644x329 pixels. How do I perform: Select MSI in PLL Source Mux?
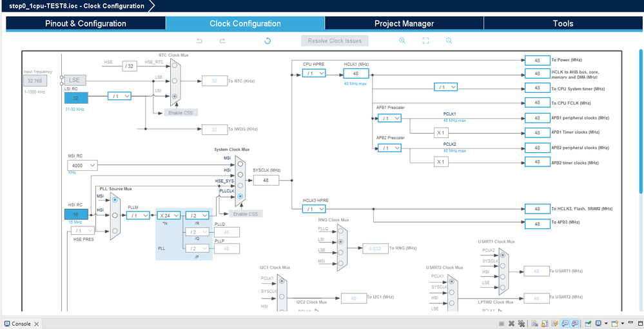pyautogui.click(x=115, y=199)
